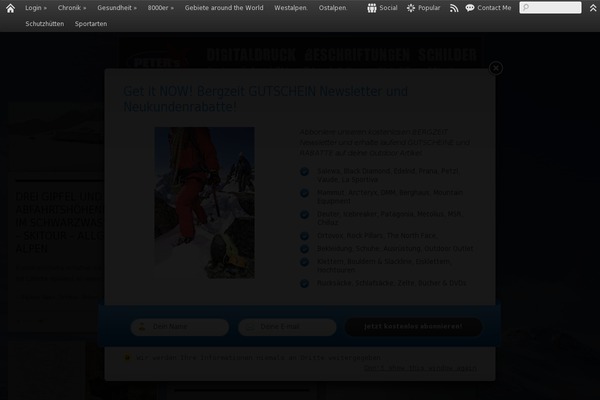Focus the top search field

[550, 7]
